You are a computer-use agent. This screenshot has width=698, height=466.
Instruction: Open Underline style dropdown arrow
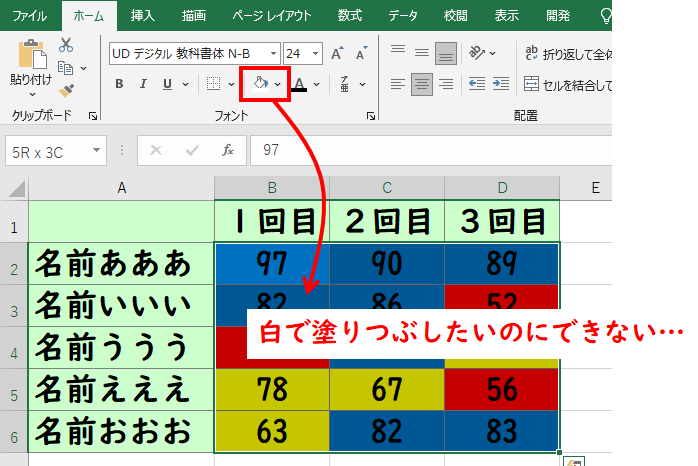coord(186,84)
